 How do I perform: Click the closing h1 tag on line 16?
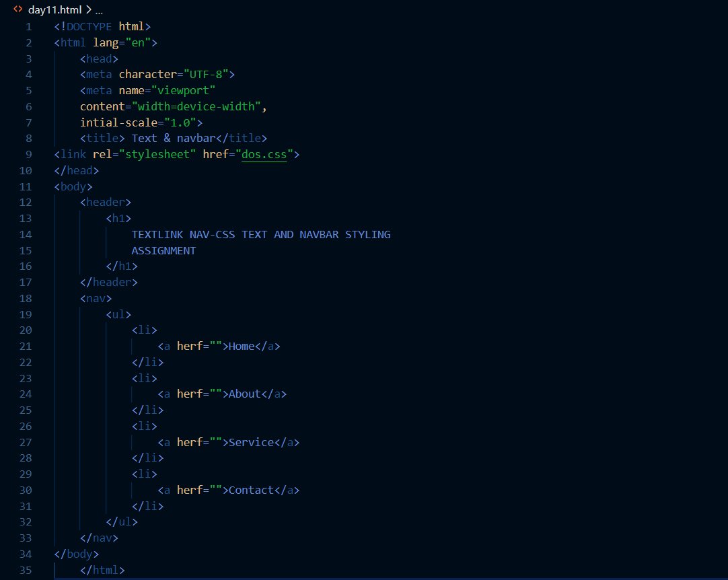tap(122, 266)
